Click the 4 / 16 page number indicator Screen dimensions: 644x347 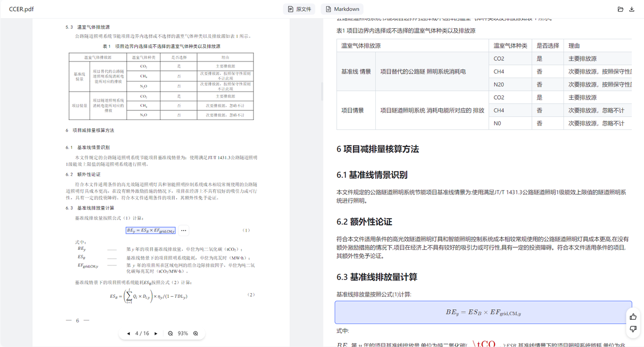[142, 333]
